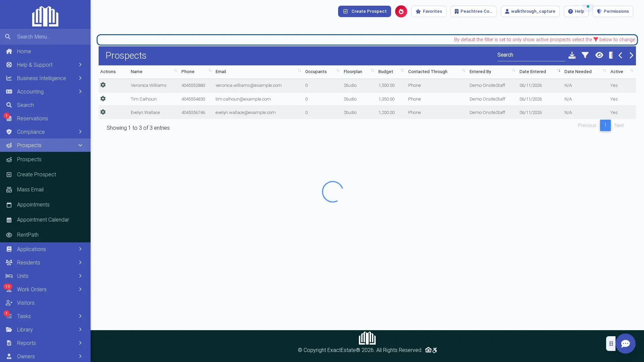Viewport: 644px width, 362px height.
Task: Open actions gear for Veronica Williams
Action: coord(103,85)
